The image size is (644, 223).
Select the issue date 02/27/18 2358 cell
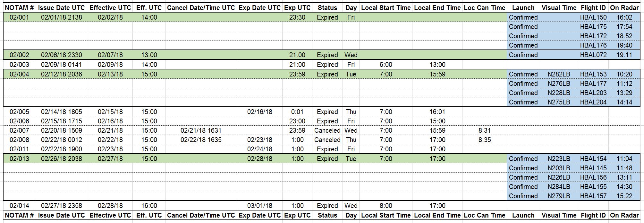pyautogui.click(x=62, y=206)
